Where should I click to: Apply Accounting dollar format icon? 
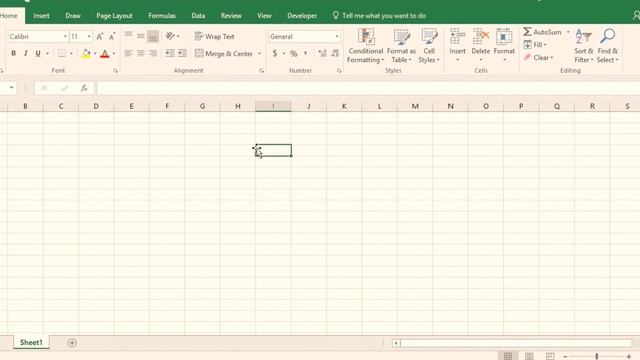tap(275, 53)
